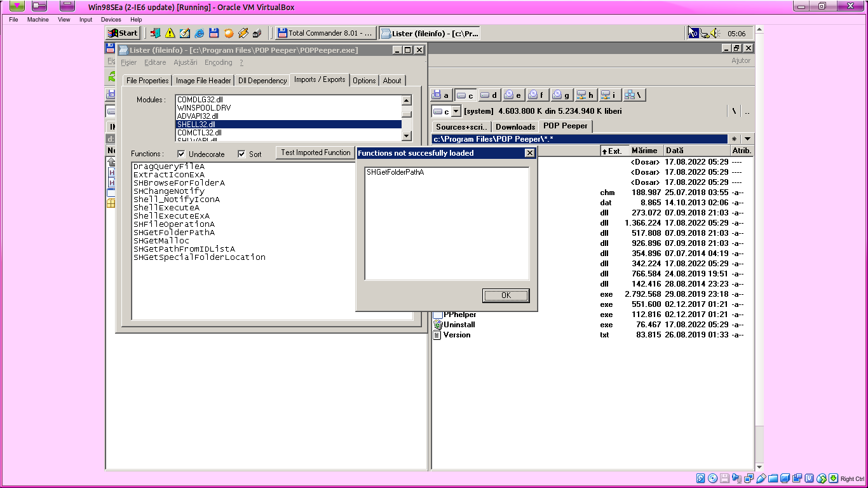
Task: Click the Modules list scroll-down arrow
Action: 407,136
